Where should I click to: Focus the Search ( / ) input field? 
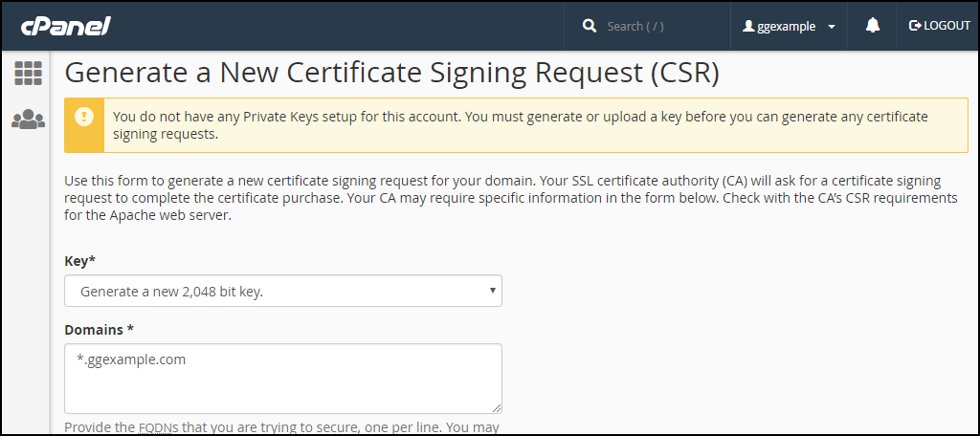click(x=662, y=26)
